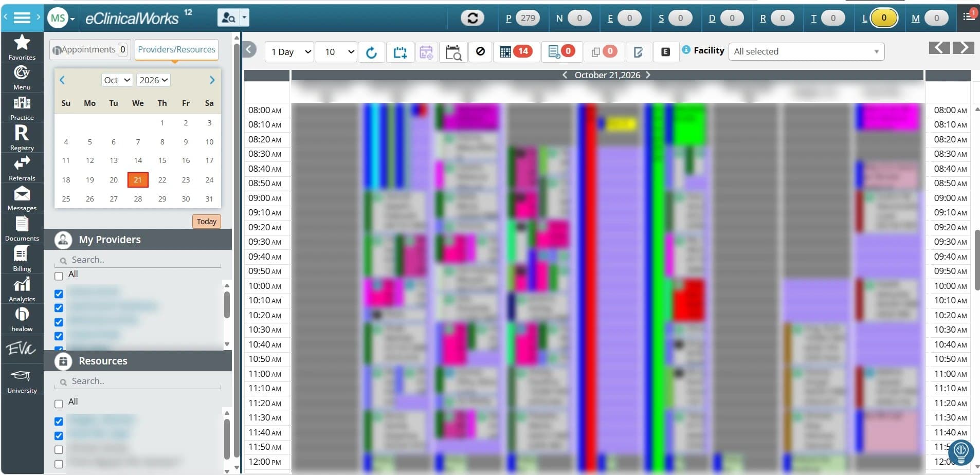
Task: Click the Today button under the calendar
Action: tap(206, 222)
